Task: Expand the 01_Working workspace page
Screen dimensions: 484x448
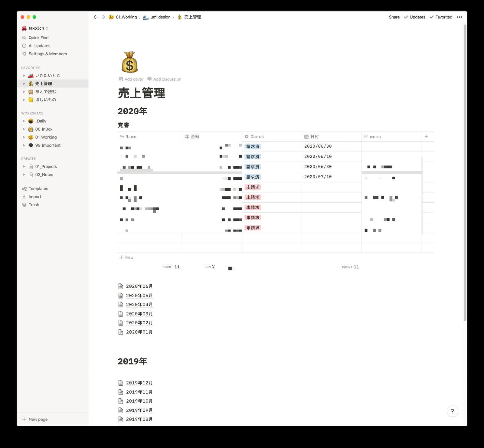Action: pyautogui.click(x=24, y=137)
